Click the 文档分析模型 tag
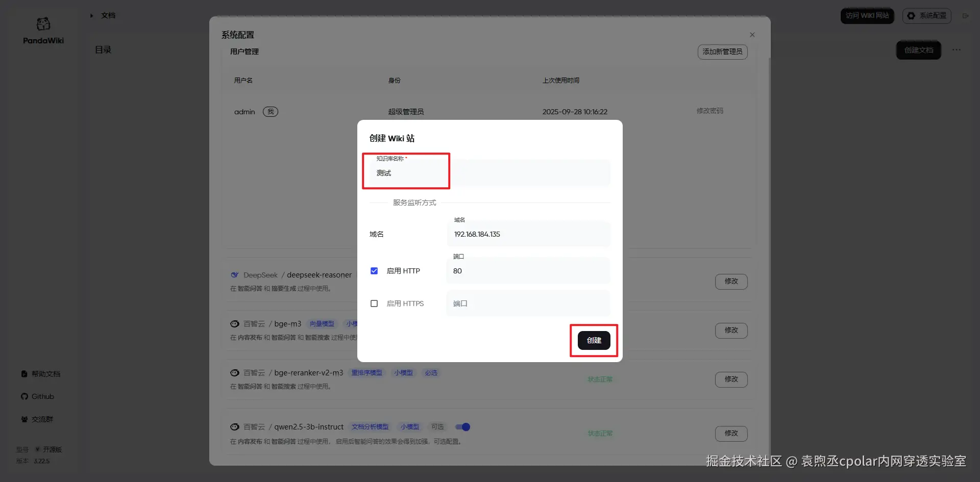The height and width of the screenshot is (482, 980). 370,427
